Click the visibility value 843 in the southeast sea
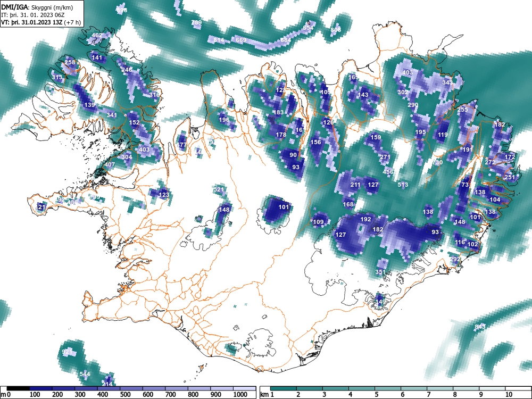 480,327
